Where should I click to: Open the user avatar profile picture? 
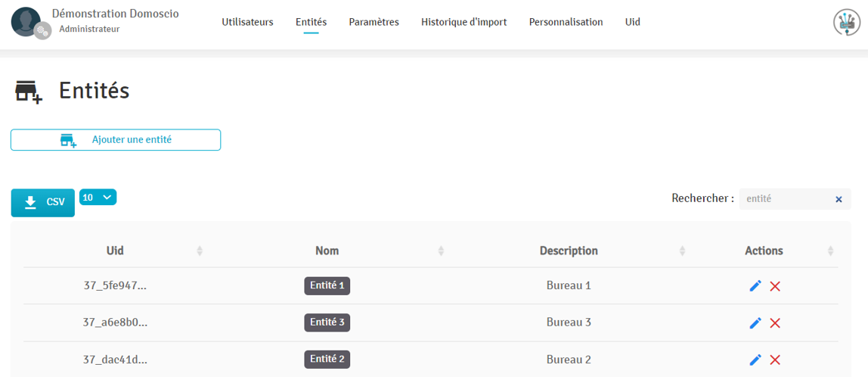tap(26, 22)
